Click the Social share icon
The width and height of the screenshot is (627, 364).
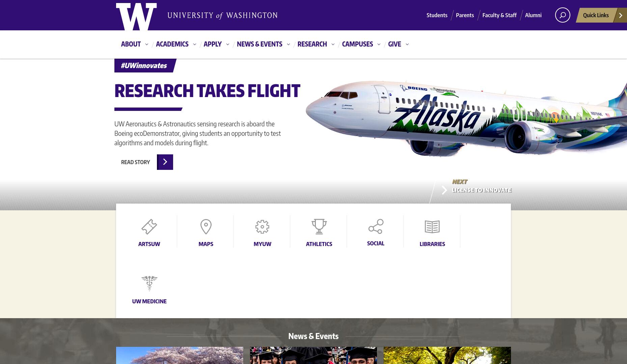(x=376, y=226)
